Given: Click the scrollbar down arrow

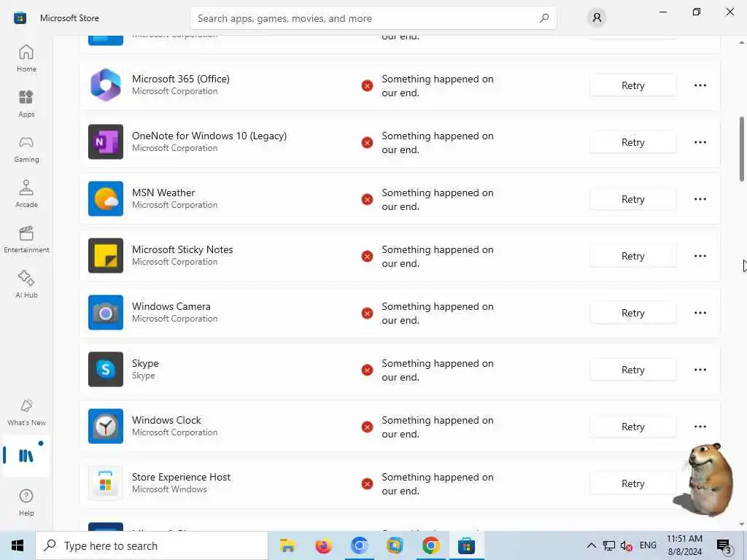Looking at the screenshot, I should coord(741,524).
